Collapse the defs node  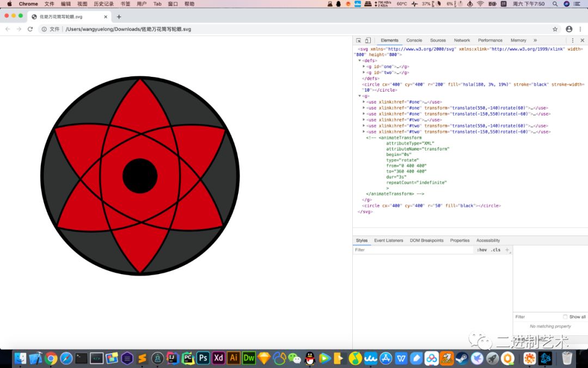point(360,61)
